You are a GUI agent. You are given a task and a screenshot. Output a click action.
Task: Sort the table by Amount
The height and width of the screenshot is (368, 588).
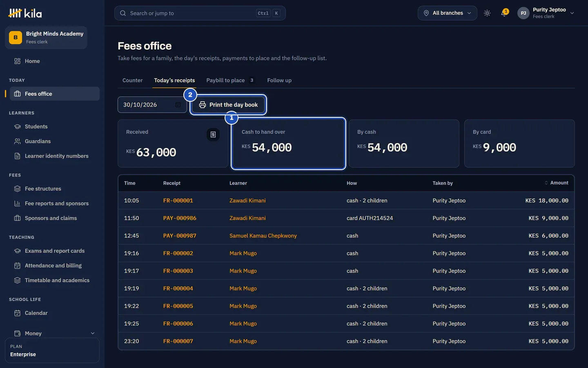(x=556, y=183)
